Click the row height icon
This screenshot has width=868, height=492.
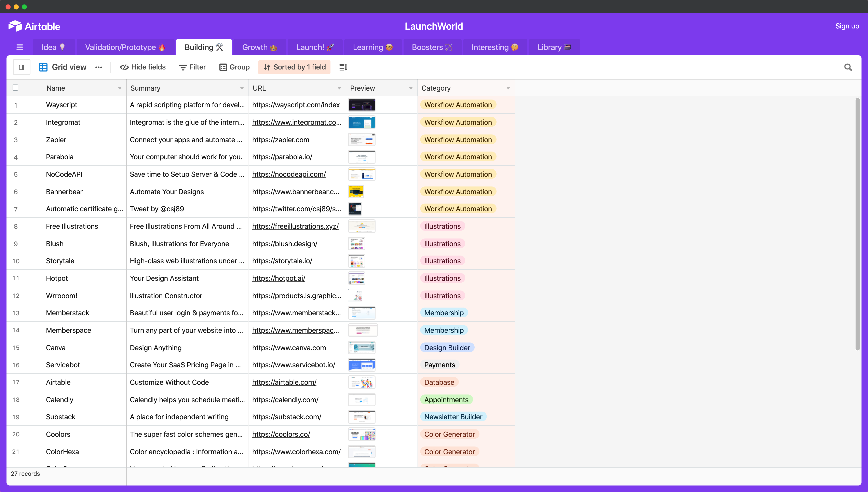tap(343, 67)
